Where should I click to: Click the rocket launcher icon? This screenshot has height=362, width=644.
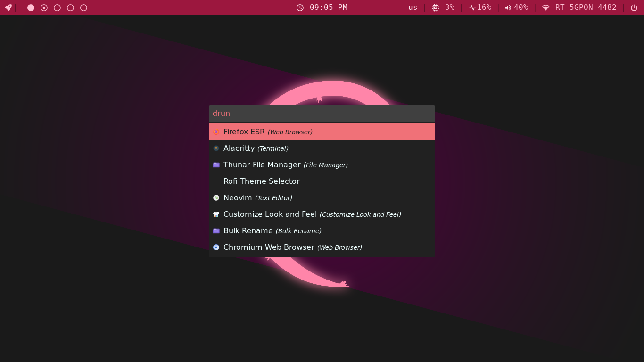(x=8, y=8)
